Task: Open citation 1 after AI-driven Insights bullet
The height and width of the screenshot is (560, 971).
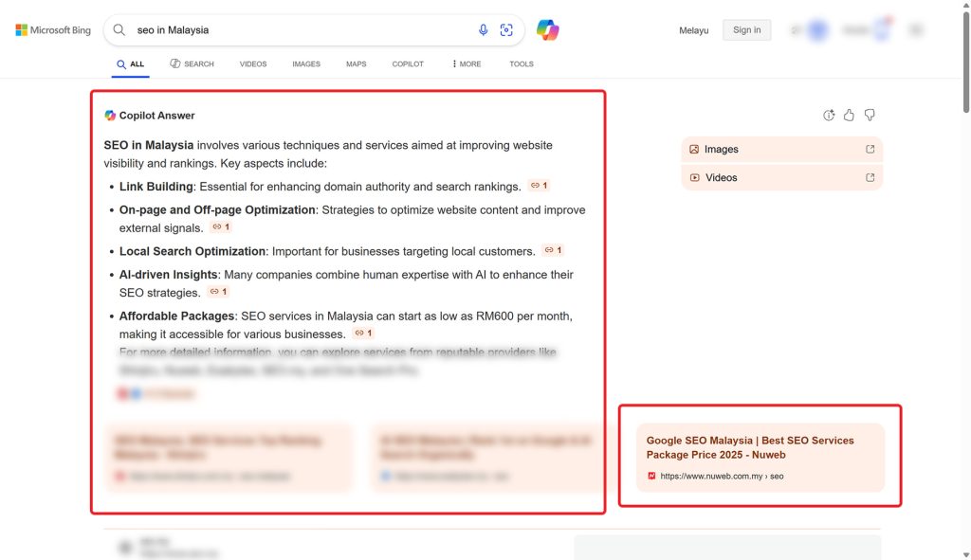Action: [x=218, y=292]
